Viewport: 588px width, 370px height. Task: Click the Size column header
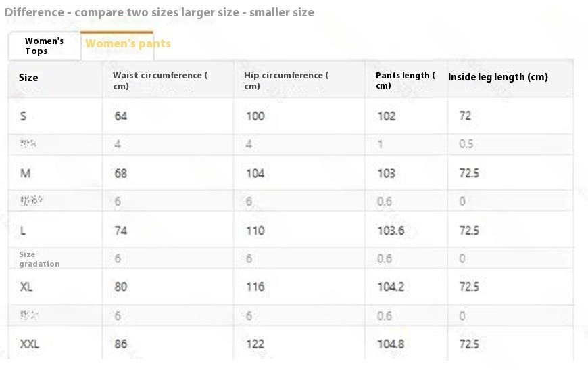(28, 78)
